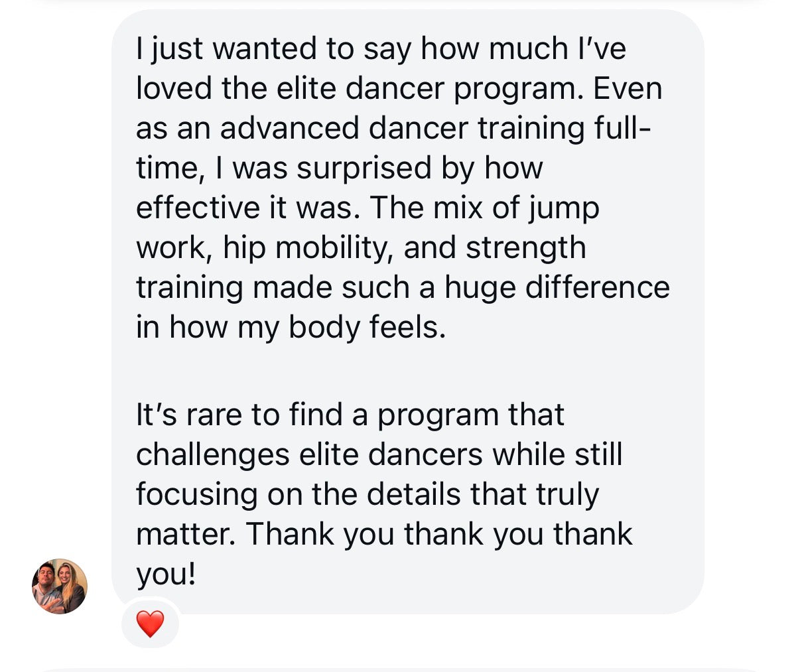Click the words "jump work" area start "jump"

[564, 208]
